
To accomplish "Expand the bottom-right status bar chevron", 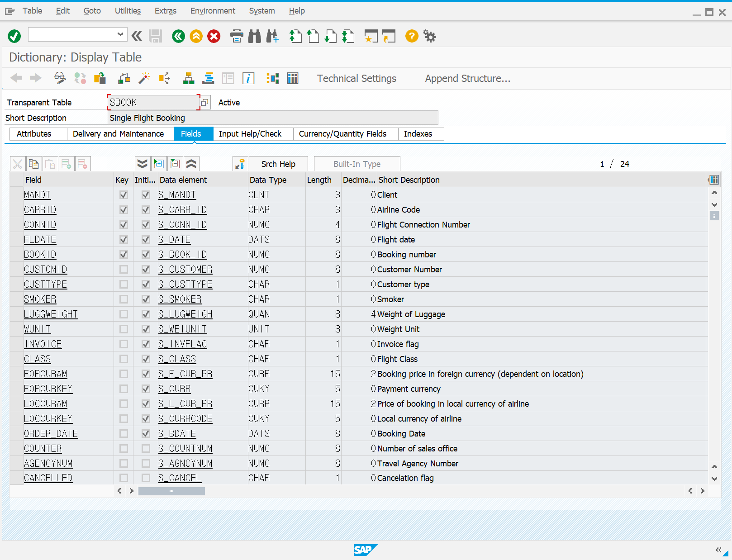I will [x=718, y=550].
